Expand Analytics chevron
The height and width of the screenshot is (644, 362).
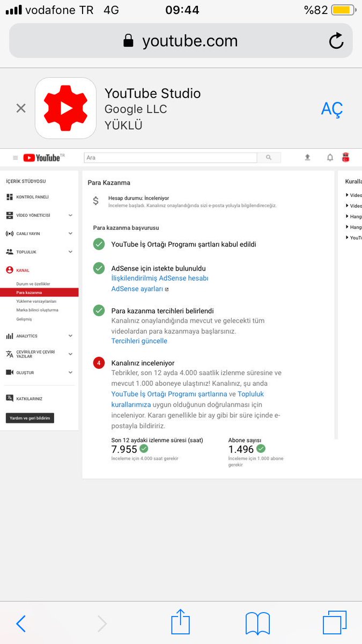(71, 336)
